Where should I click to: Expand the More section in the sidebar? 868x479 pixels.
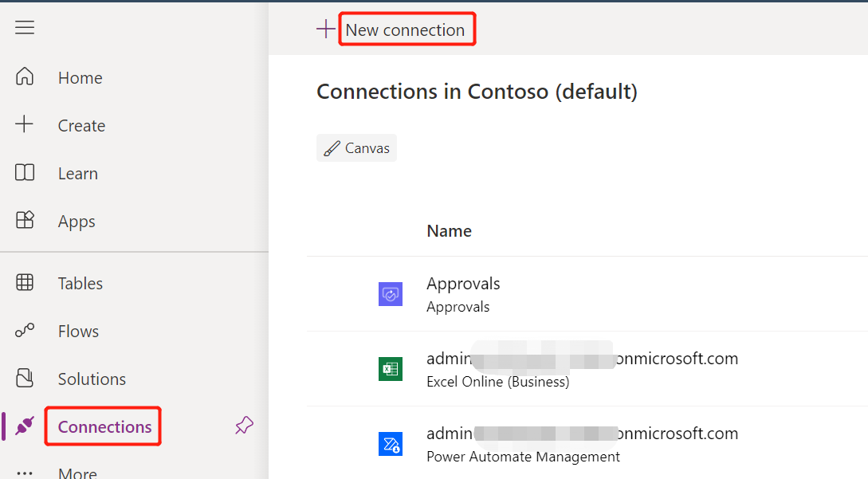click(77, 470)
